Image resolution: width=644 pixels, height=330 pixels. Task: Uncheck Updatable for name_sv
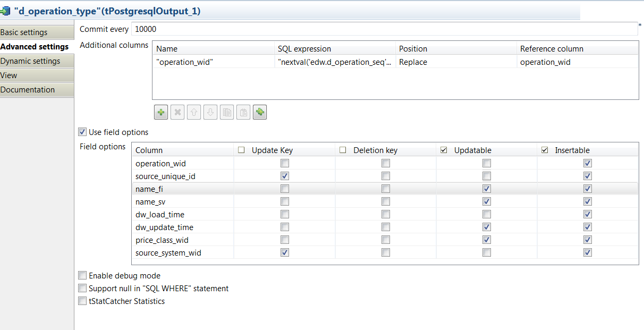pyautogui.click(x=487, y=201)
